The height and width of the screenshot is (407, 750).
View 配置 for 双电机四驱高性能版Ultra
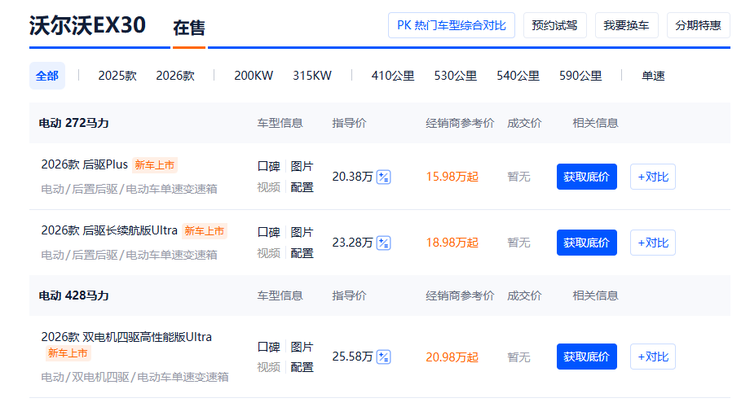tap(302, 367)
